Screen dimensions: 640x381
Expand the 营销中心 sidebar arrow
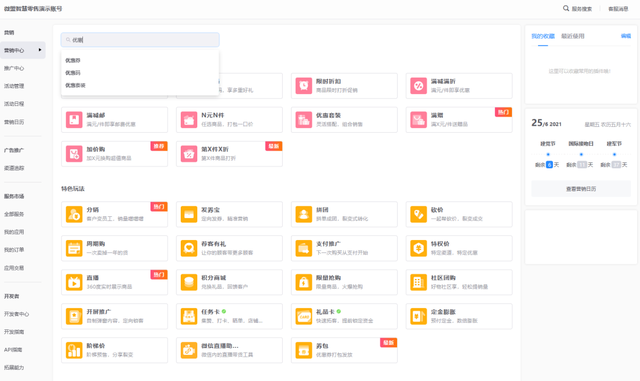(40, 50)
